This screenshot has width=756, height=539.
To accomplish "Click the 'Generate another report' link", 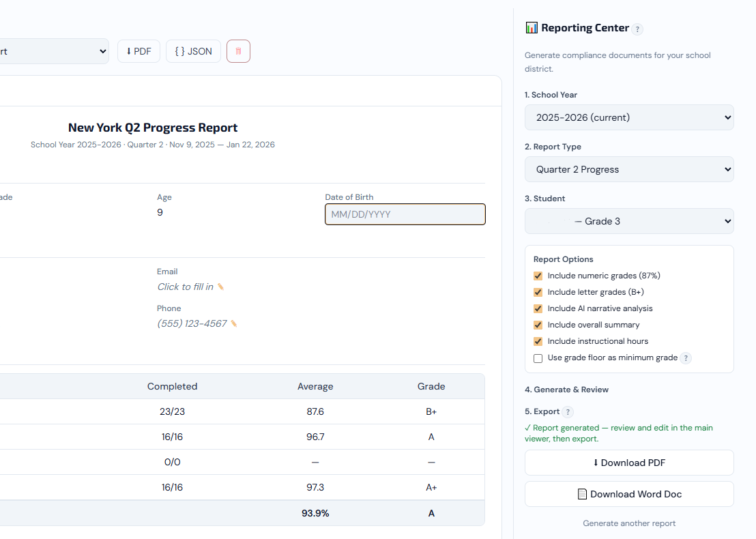I will (628, 523).
